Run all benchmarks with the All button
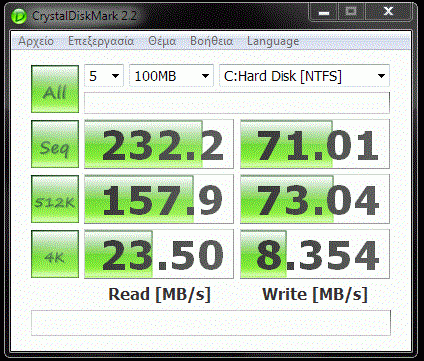This screenshot has width=424, height=361. click(55, 89)
